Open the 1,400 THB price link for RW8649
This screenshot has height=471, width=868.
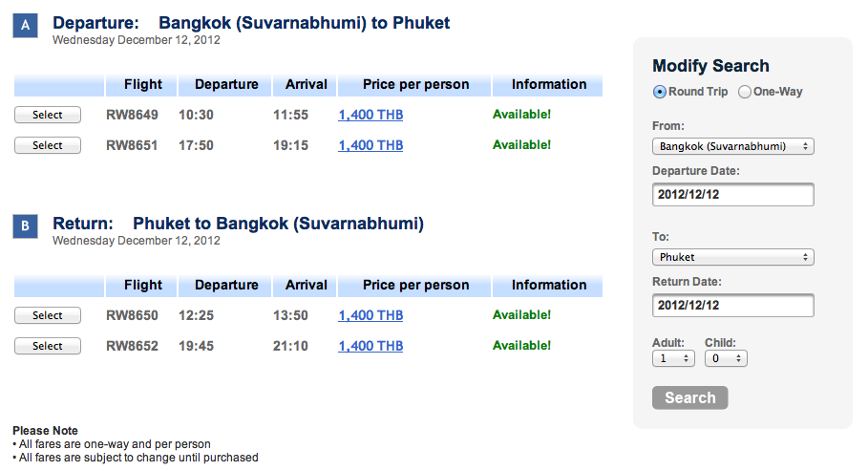pos(370,115)
